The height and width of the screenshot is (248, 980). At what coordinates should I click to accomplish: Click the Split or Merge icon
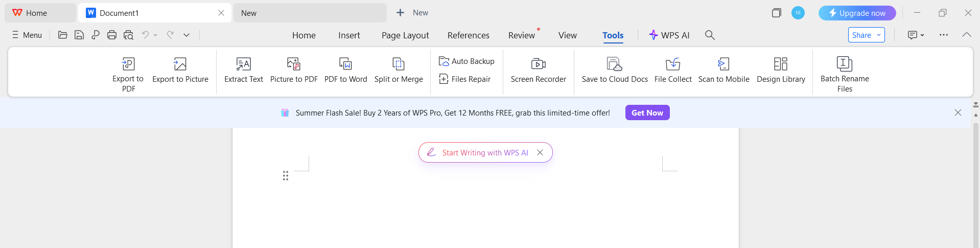(x=399, y=64)
